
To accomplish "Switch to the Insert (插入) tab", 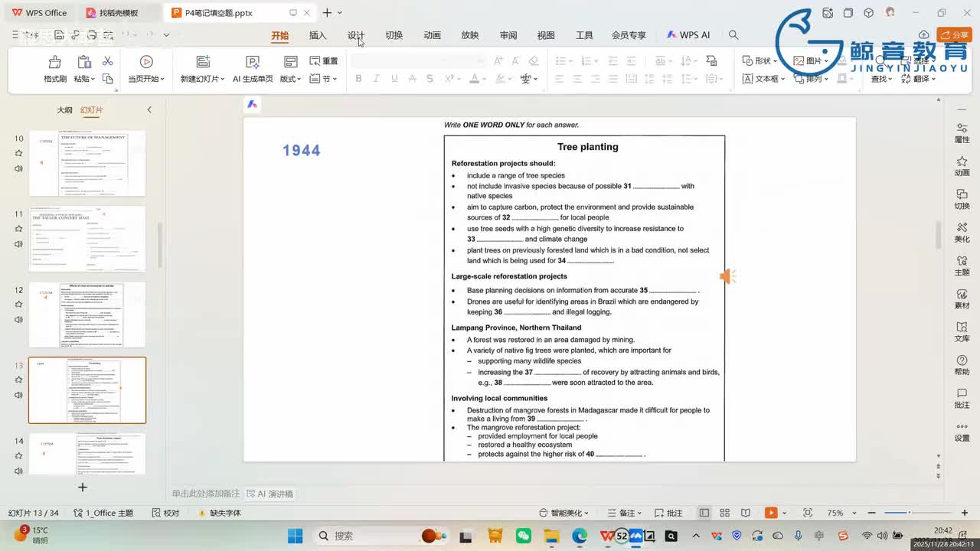I will pos(318,35).
